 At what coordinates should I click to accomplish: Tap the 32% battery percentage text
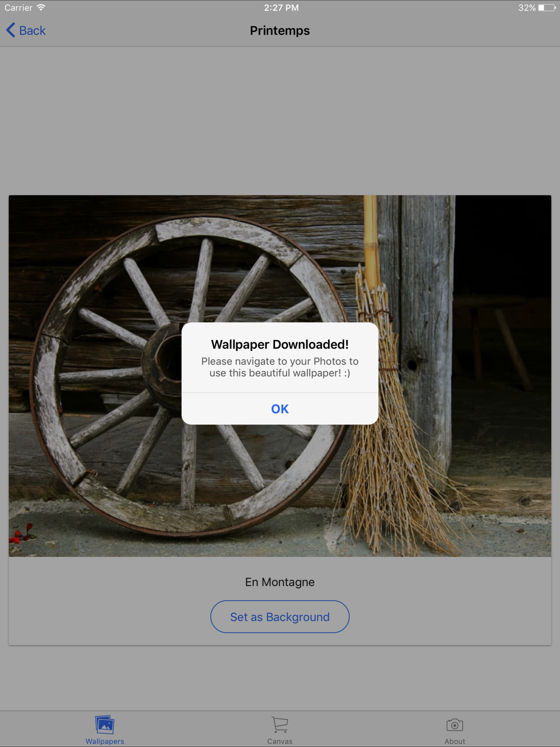point(527,8)
